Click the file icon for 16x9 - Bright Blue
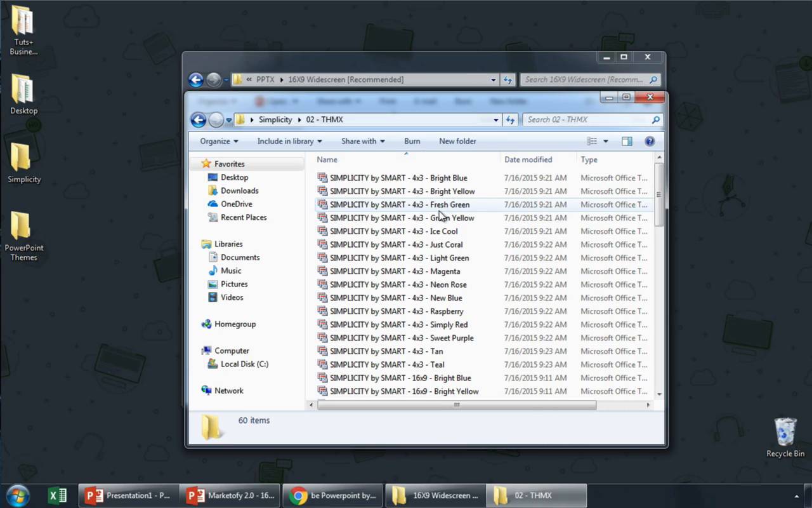The height and width of the screenshot is (508, 812). [322, 378]
